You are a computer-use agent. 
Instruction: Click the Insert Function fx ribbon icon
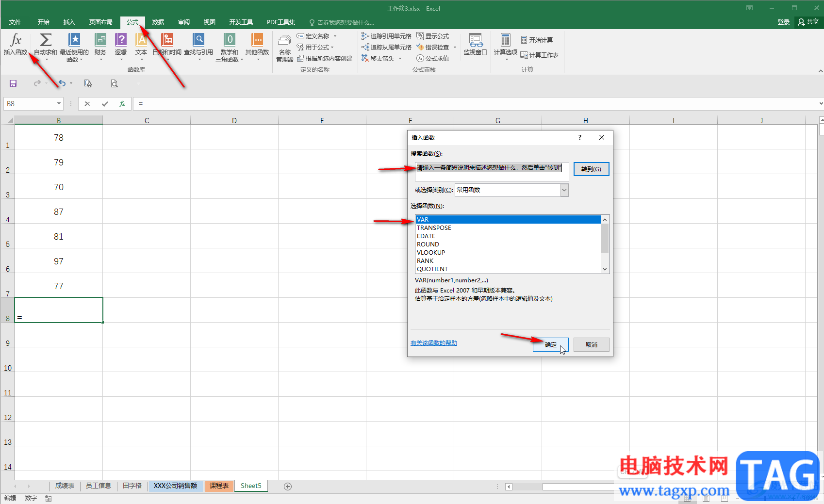click(16, 40)
